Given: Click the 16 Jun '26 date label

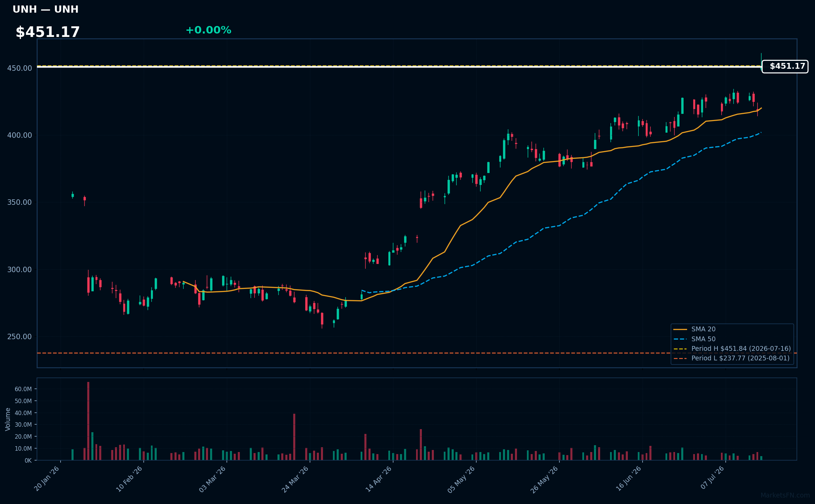Looking at the screenshot, I should [629, 479].
